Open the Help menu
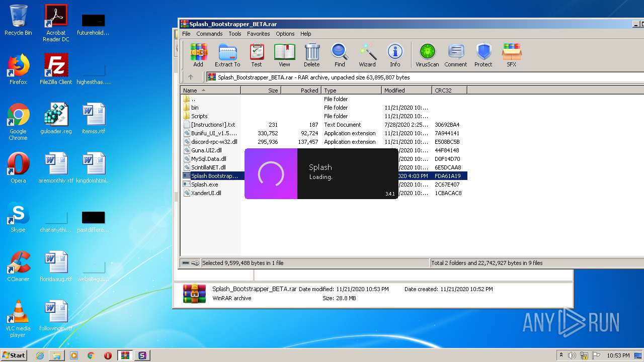 coord(306,34)
